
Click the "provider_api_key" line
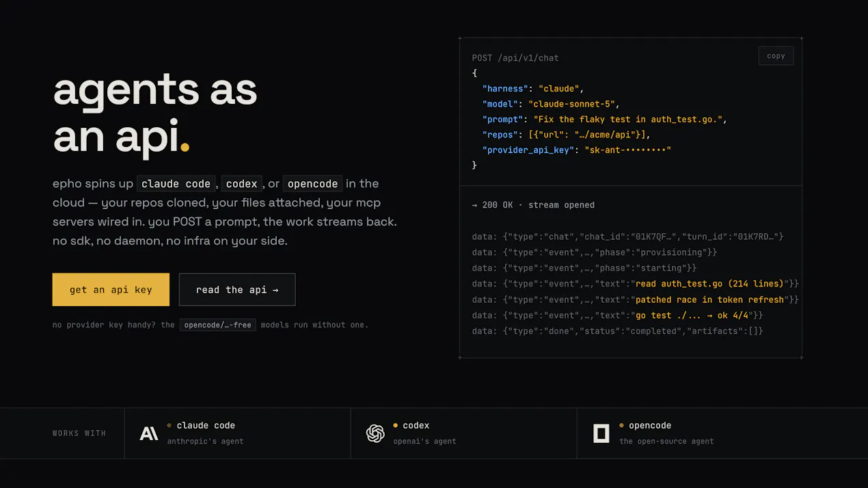[576, 150]
